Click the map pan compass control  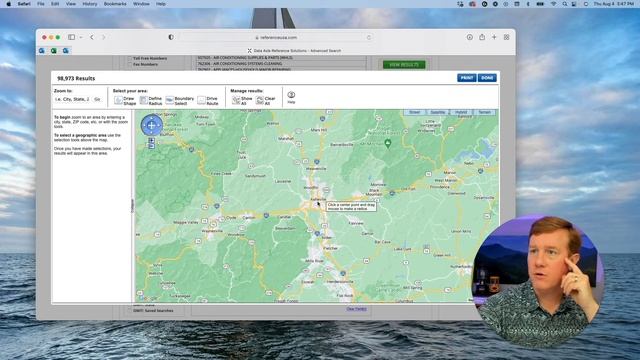coord(151,126)
